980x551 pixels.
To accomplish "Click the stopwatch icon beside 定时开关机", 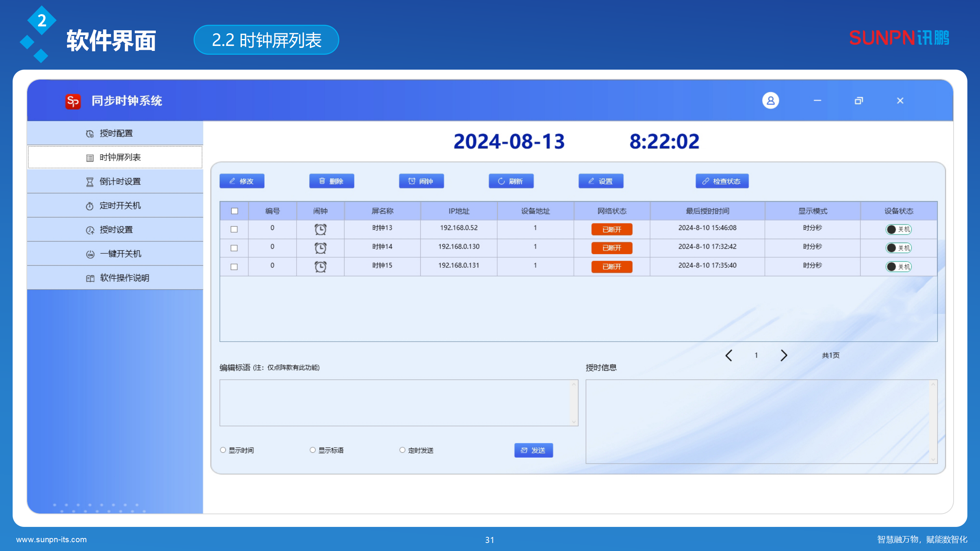I will (x=89, y=205).
